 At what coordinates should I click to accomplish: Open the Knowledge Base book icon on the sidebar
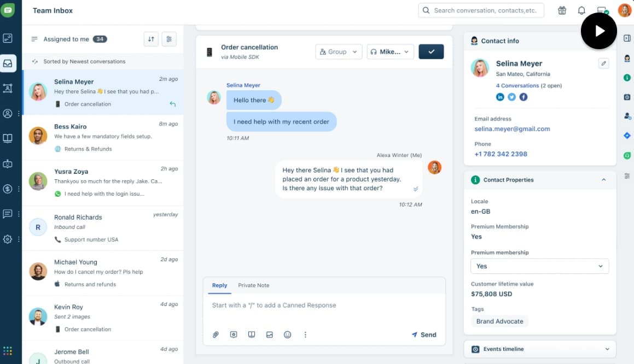pos(9,138)
